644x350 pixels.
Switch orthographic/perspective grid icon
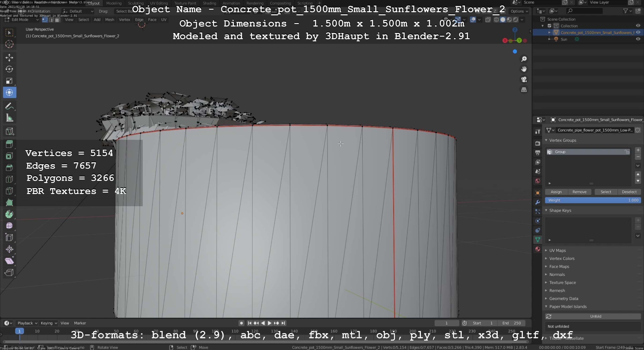(524, 90)
